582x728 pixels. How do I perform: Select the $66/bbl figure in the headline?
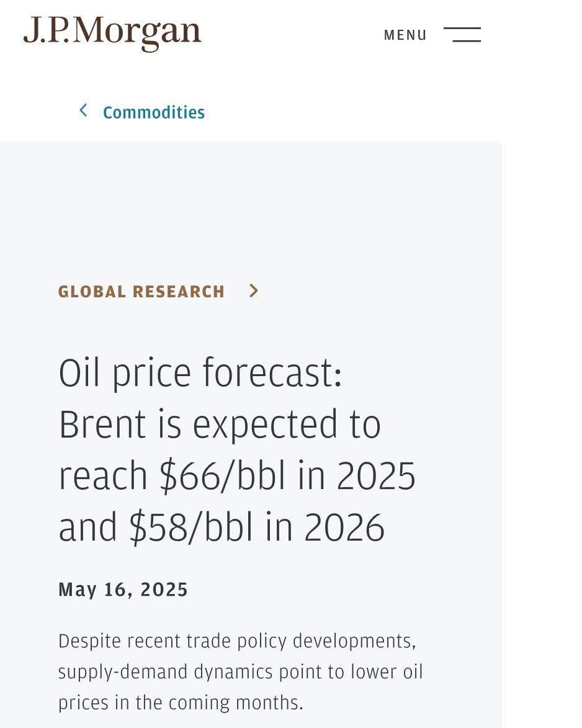coord(222,475)
